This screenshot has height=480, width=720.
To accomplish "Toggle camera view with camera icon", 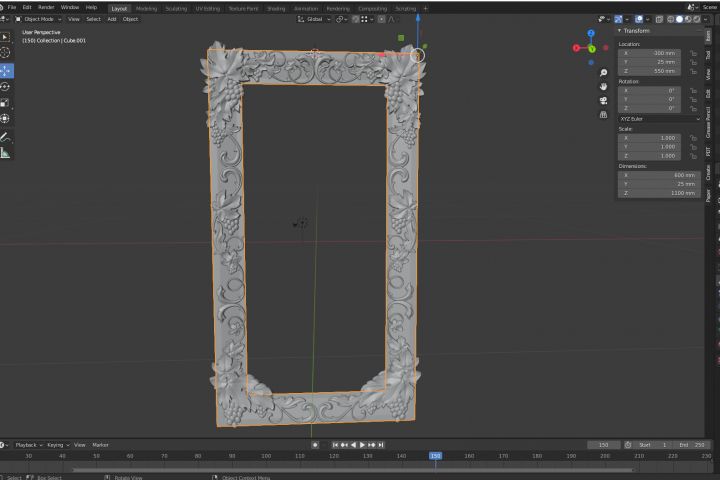I will (604, 101).
